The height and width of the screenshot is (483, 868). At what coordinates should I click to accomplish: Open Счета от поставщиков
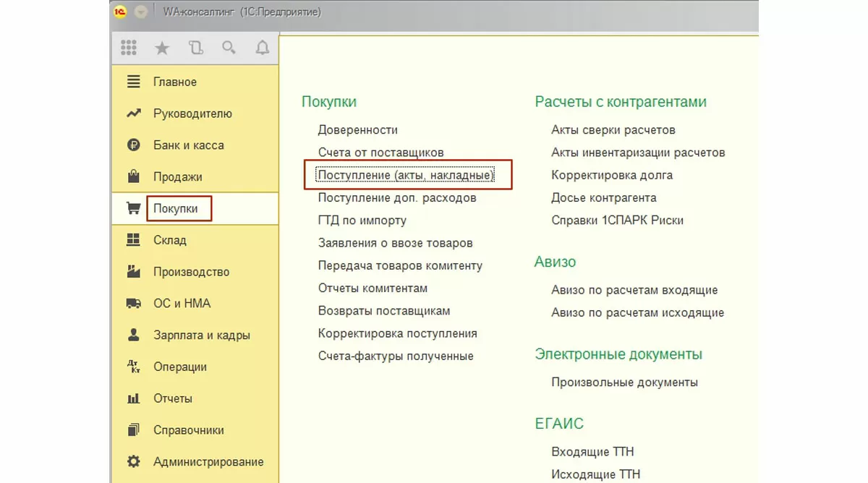point(381,153)
